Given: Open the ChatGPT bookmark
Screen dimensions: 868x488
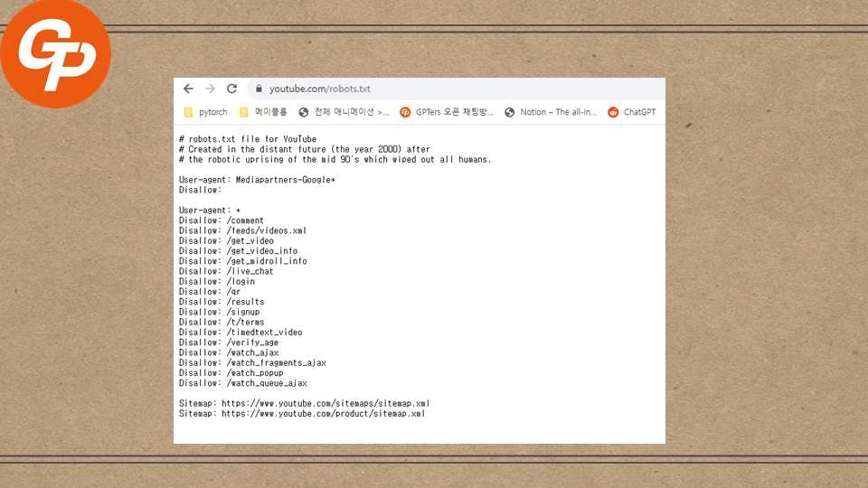Looking at the screenshot, I should pyautogui.click(x=632, y=112).
